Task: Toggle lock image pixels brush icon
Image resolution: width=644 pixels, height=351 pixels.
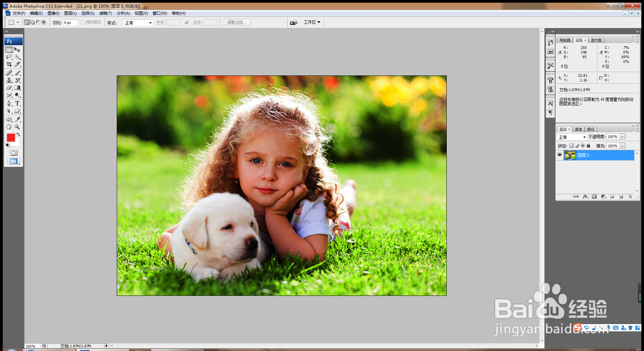Action: [577, 146]
